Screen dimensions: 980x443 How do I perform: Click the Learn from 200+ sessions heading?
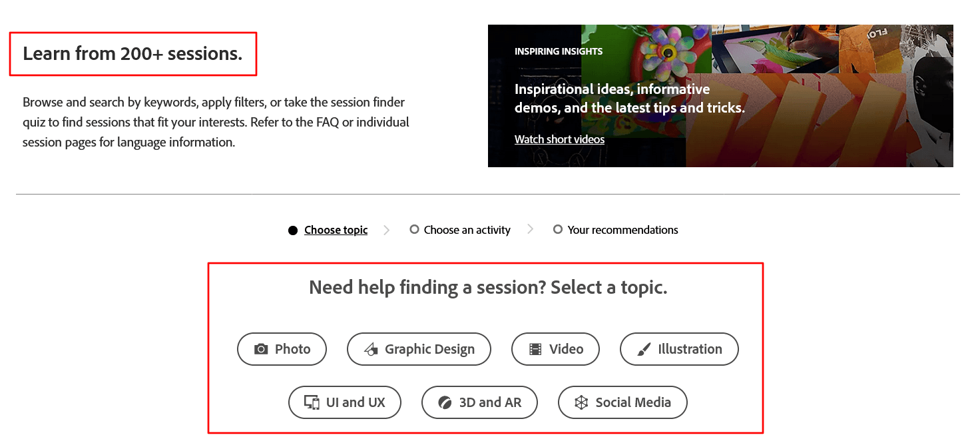click(132, 54)
